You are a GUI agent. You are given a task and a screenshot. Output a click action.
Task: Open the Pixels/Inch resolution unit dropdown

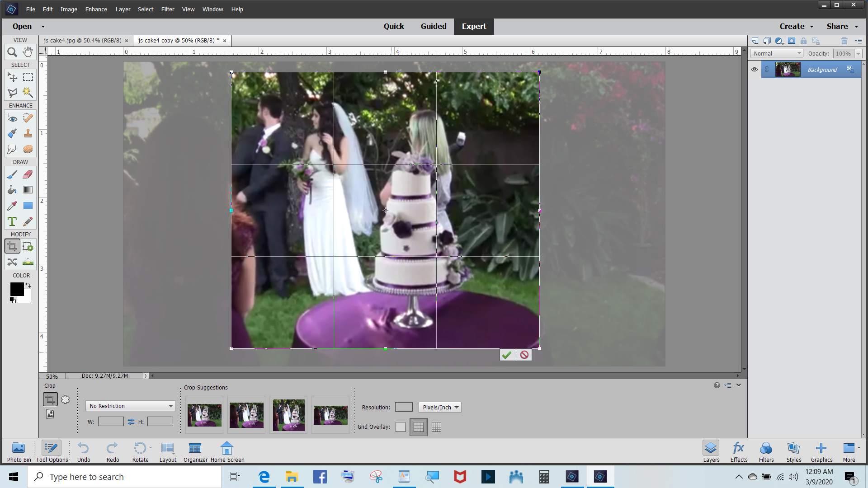pos(440,407)
